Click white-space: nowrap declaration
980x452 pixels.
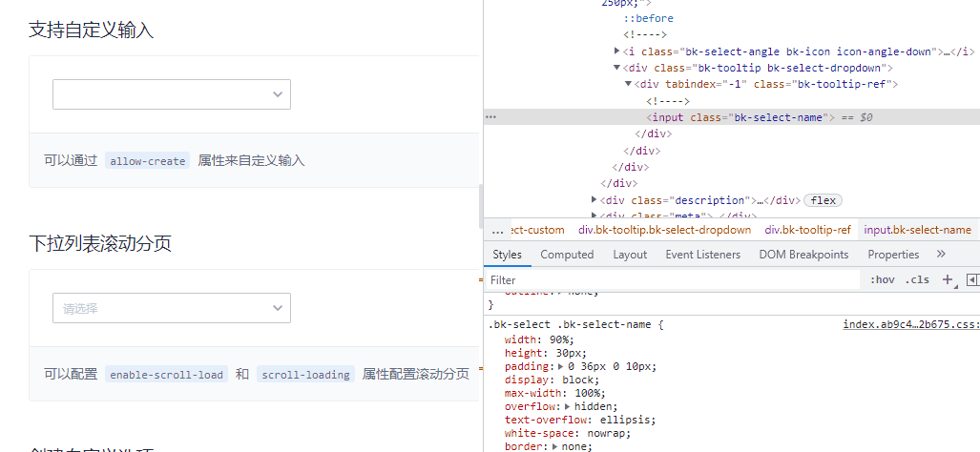pyautogui.click(x=568, y=433)
